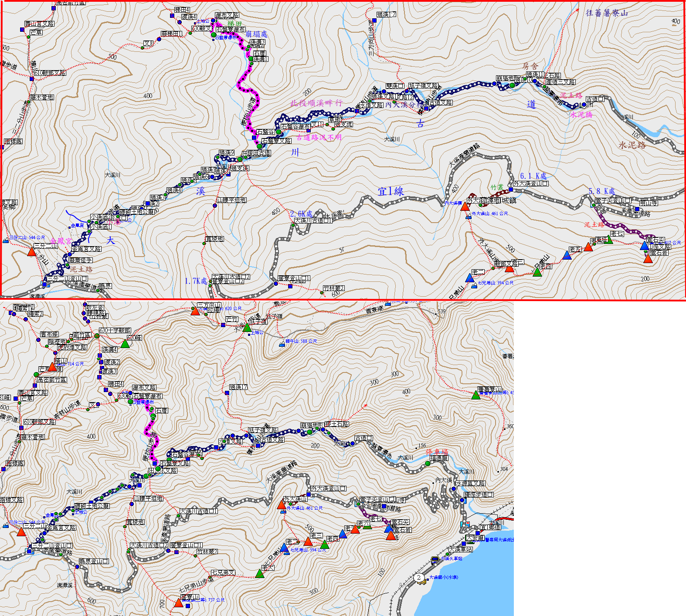
Task: Select the 七兄弟叉 waypoint label
Action: coord(223,572)
